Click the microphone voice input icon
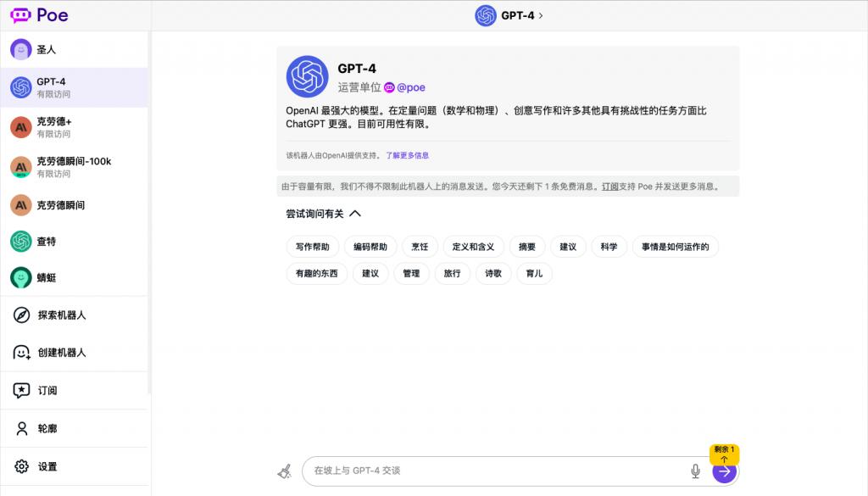868x496 pixels. point(695,471)
